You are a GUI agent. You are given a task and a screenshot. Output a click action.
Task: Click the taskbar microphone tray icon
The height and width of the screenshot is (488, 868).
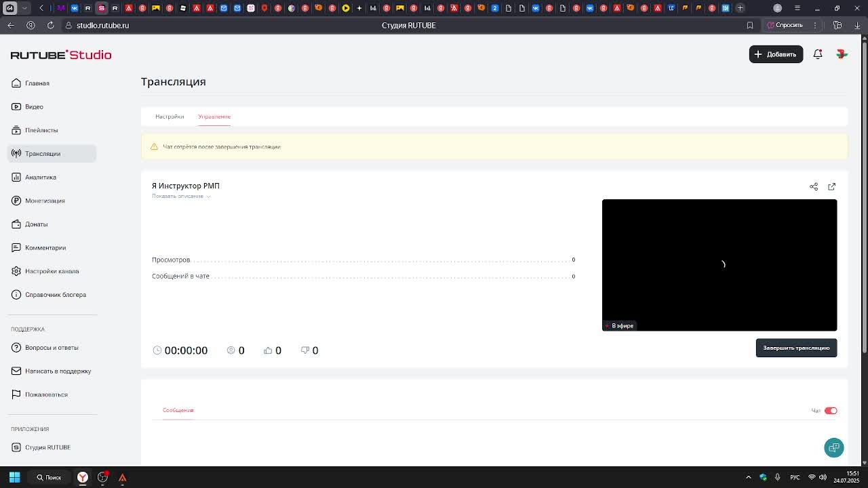[x=777, y=477]
